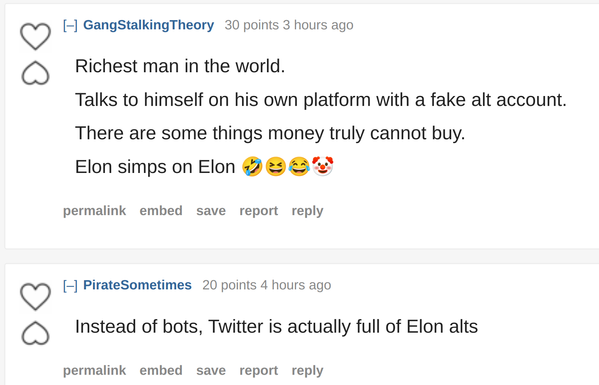Collapse GangStalkingTheory's comment thread

click(70, 25)
